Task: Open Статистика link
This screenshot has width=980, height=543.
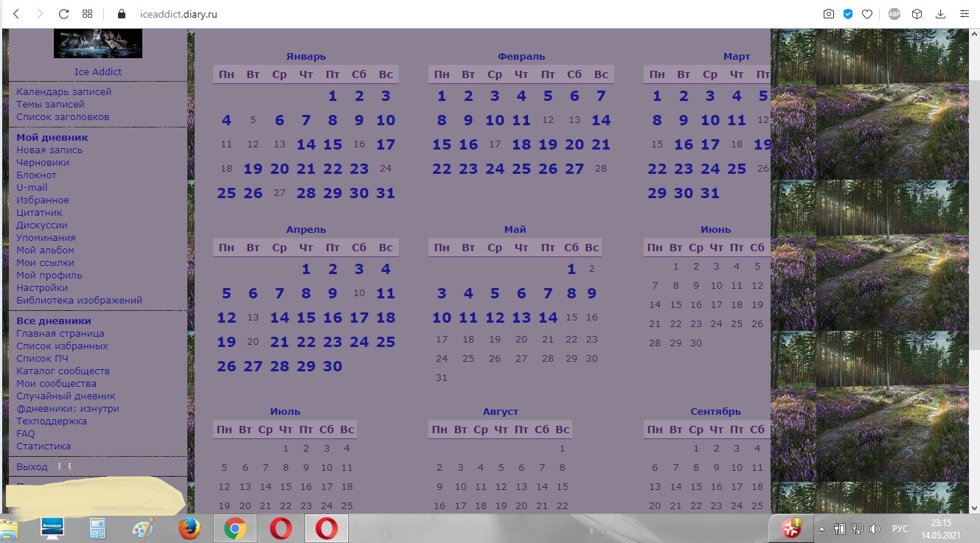Action: tap(44, 446)
